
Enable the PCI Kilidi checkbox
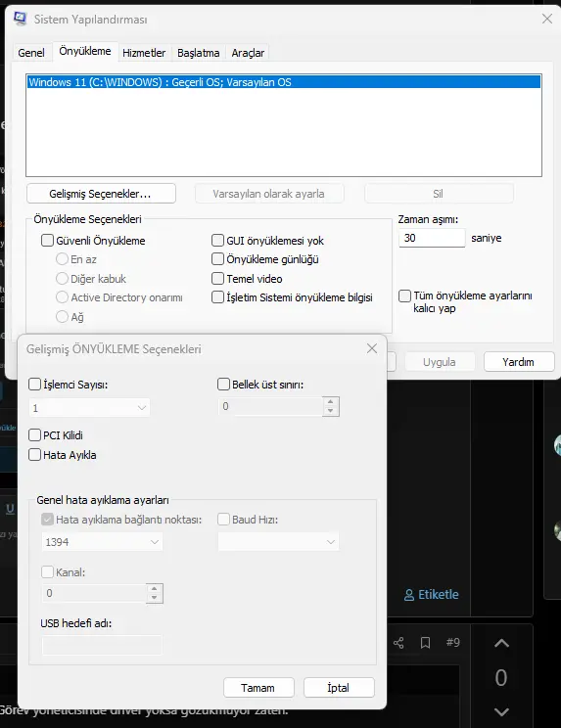pyautogui.click(x=34, y=435)
